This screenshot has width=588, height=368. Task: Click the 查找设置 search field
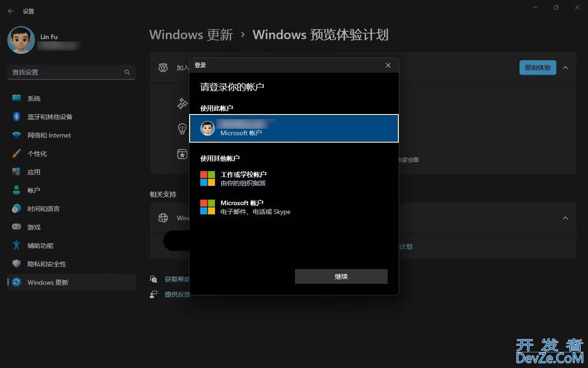click(71, 72)
